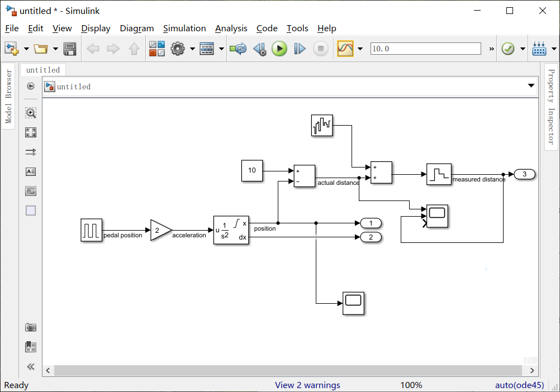Click the Fit to View palette icon
The image size is (560, 392).
pyautogui.click(x=31, y=132)
